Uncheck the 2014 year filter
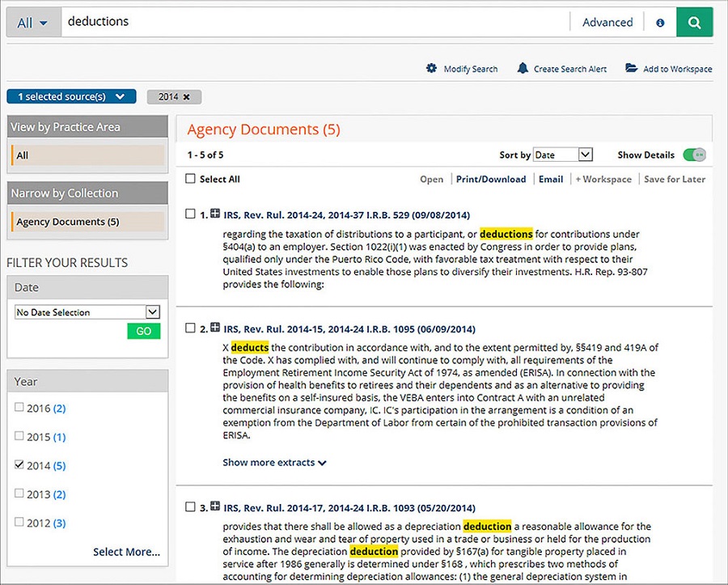The image size is (728, 585). click(19, 465)
